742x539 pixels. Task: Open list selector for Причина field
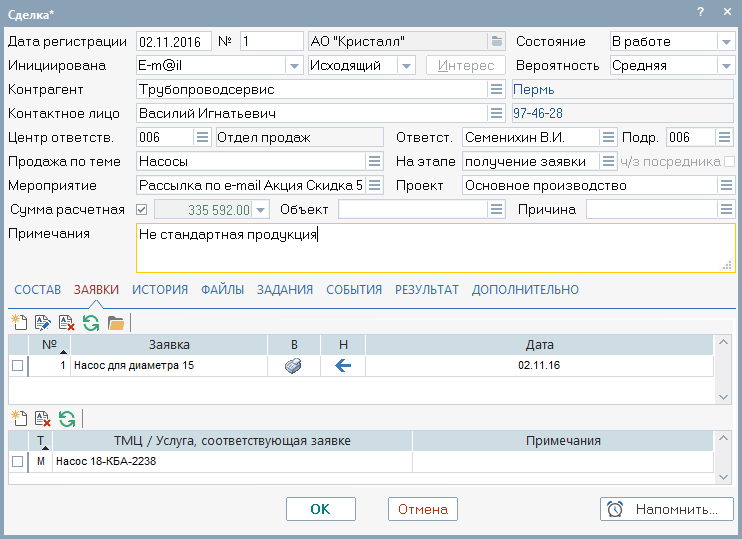coord(726,209)
